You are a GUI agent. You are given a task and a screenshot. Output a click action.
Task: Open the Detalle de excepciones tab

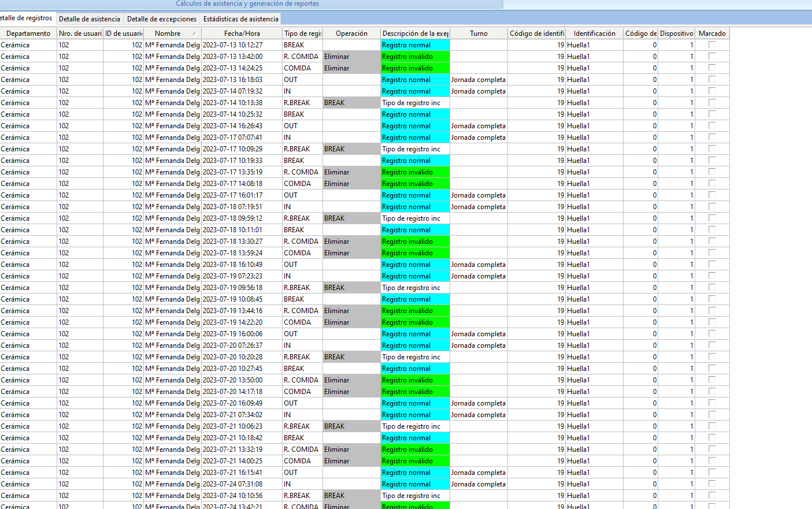tap(162, 18)
